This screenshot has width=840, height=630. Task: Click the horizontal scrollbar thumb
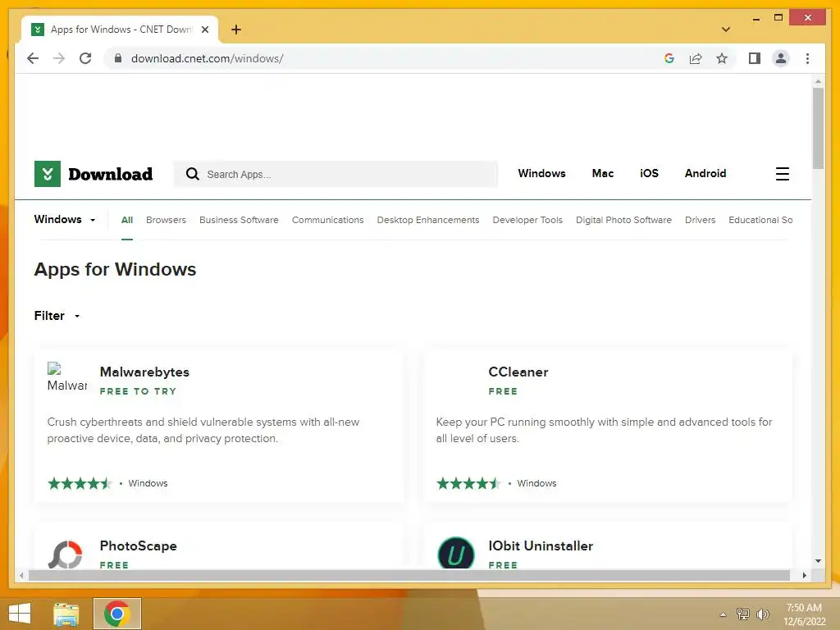(409, 575)
